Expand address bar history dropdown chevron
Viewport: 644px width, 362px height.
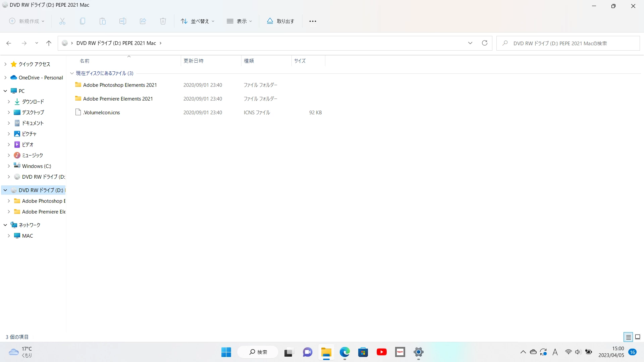click(470, 43)
